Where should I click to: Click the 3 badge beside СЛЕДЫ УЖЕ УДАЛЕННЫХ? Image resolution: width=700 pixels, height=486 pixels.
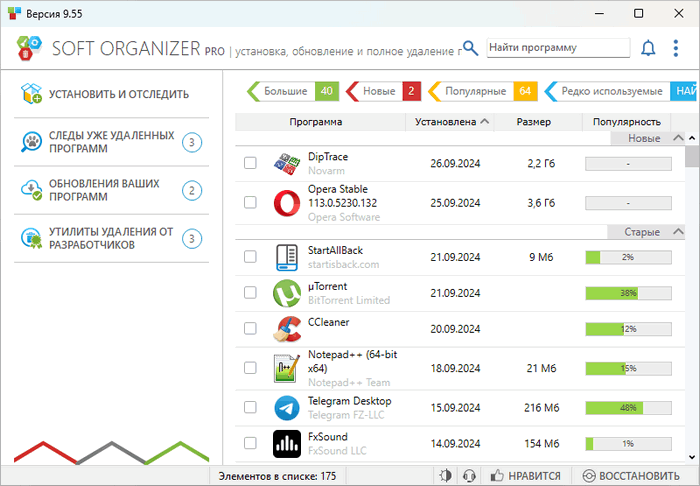click(192, 142)
